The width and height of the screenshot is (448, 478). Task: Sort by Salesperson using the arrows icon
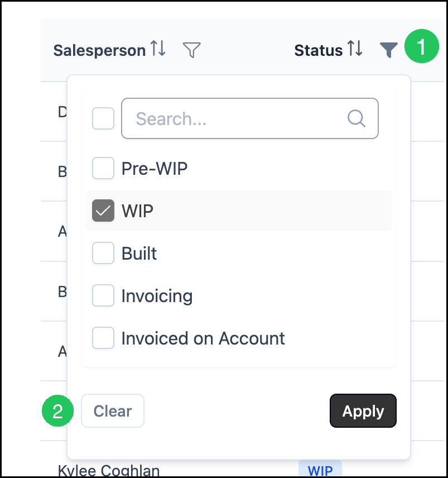point(158,49)
